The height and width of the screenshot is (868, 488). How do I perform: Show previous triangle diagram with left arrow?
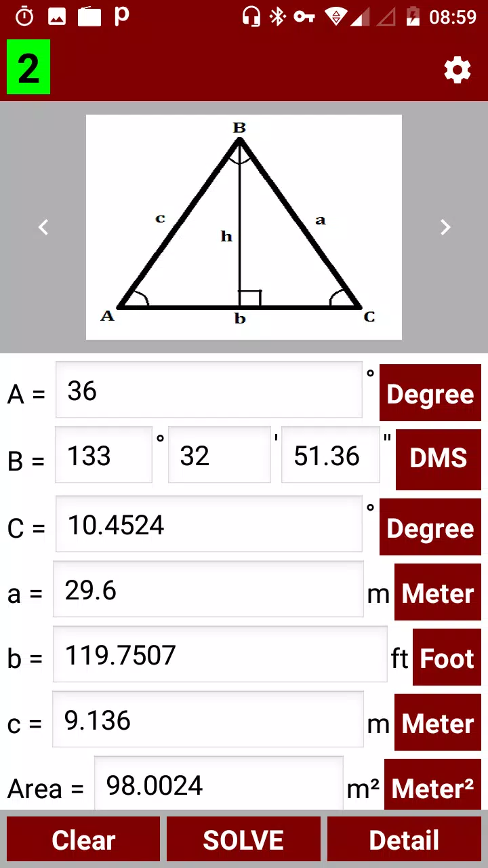43,227
